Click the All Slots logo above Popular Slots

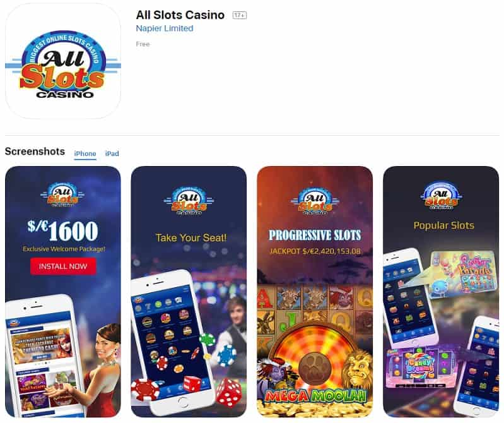coord(441,196)
